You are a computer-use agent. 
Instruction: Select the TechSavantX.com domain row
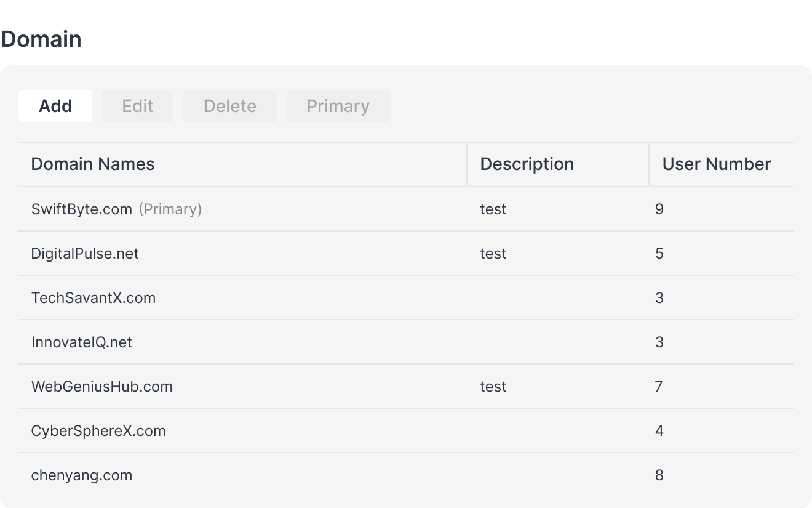(x=94, y=297)
